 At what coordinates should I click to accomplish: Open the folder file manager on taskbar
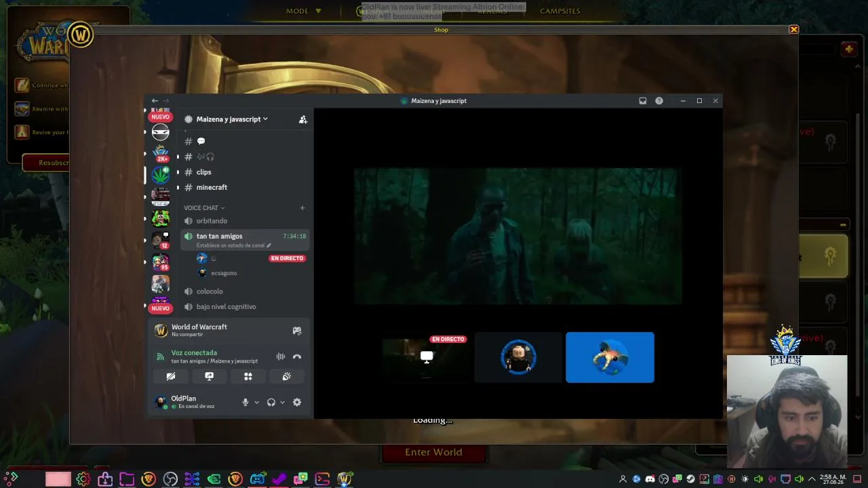pyautogui.click(x=127, y=480)
